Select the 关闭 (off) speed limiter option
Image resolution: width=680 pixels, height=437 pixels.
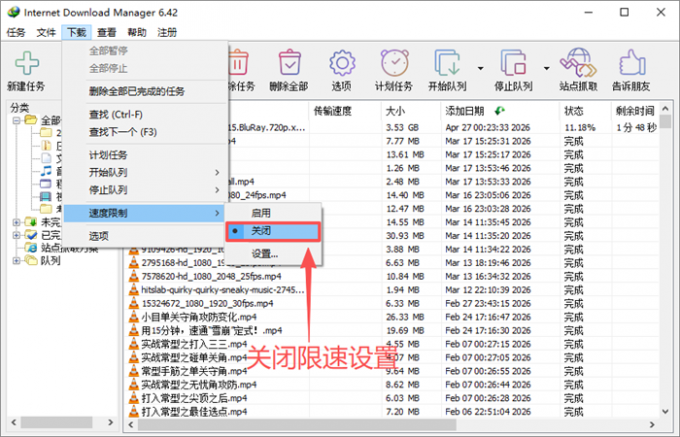tap(273, 231)
